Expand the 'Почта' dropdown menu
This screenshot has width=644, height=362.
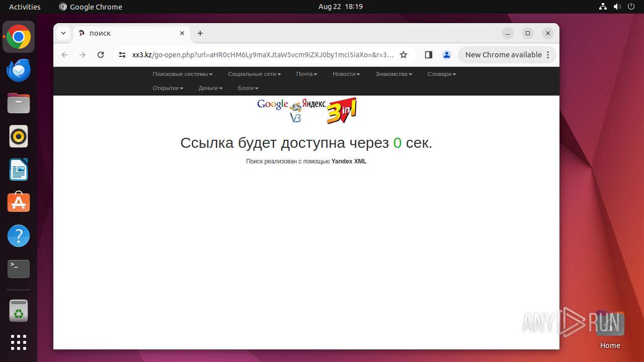306,74
